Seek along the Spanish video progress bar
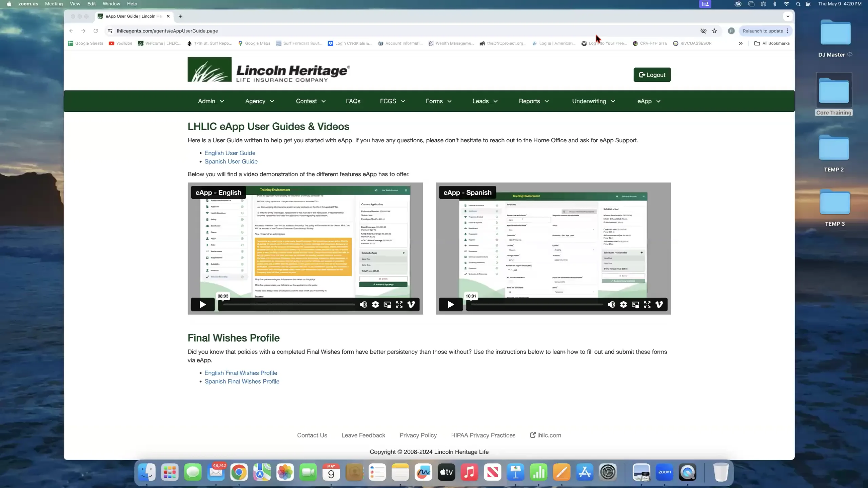Screen dimensions: 868x488 point(537,304)
